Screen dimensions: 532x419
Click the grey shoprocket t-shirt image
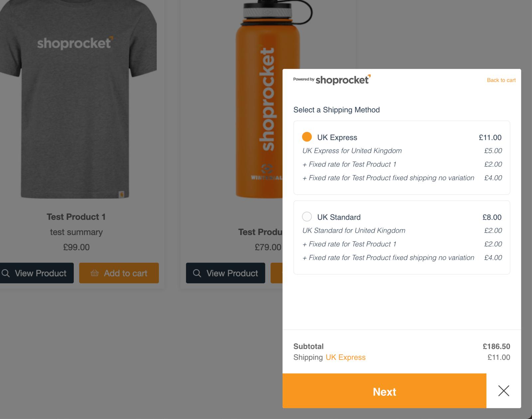tap(78, 99)
